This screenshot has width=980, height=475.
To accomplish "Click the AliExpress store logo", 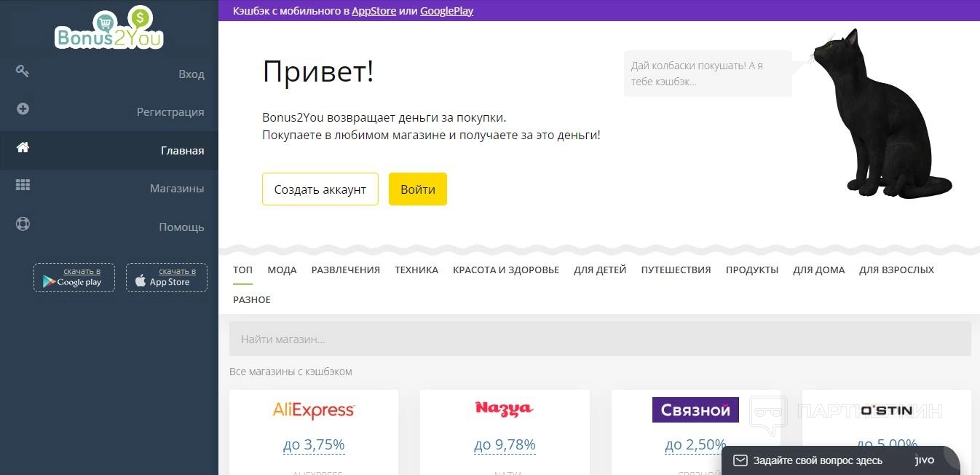I will click(x=314, y=410).
